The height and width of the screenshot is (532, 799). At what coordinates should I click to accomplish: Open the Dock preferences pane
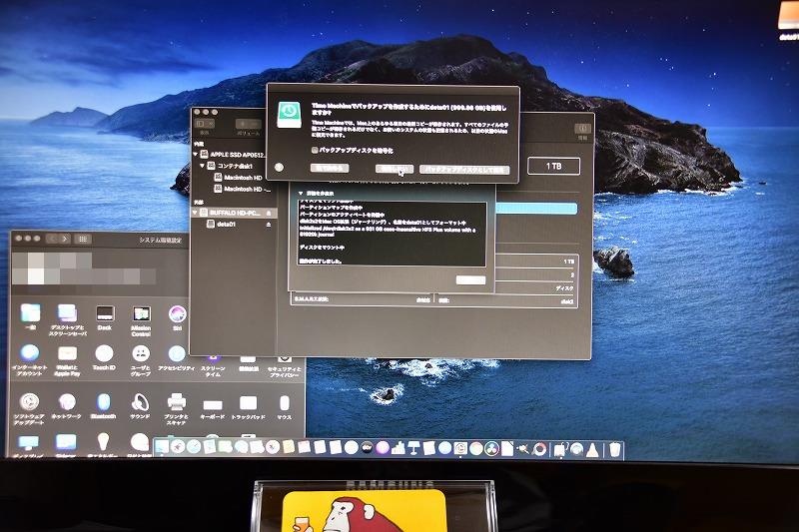[105, 316]
